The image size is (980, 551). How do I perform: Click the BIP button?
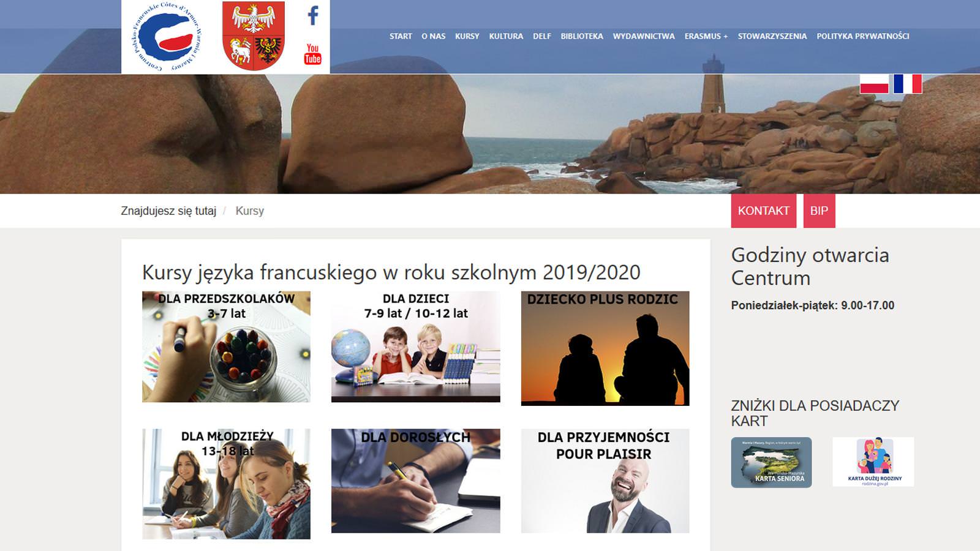pos(819,211)
